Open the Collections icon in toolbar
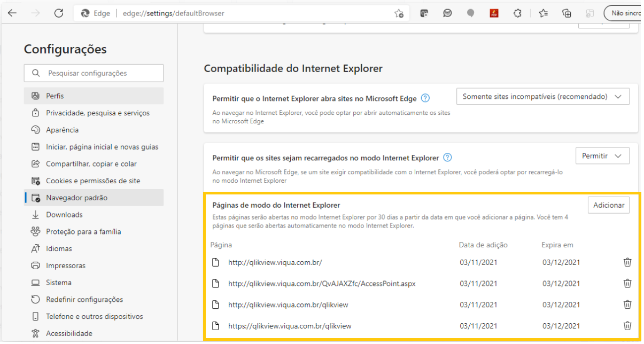The width and height of the screenshot is (644, 344). [x=567, y=13]
